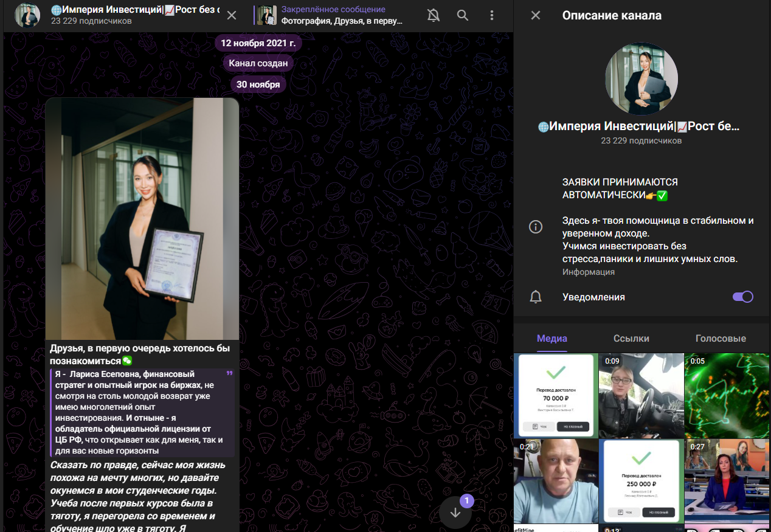Toggle the Уведомления notifications switch
Screen dimensions: 771x532
pos(742,297)
